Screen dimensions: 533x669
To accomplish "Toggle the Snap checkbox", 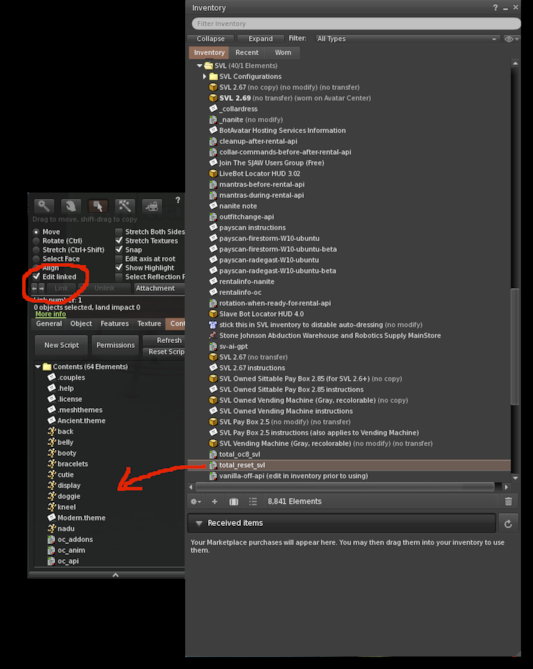I will tap(119, 250).
